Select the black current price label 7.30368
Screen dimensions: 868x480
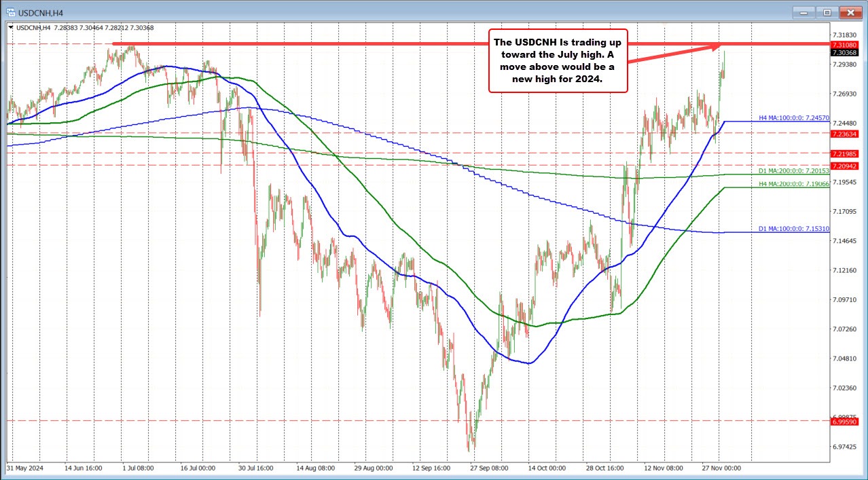[845, 52]
